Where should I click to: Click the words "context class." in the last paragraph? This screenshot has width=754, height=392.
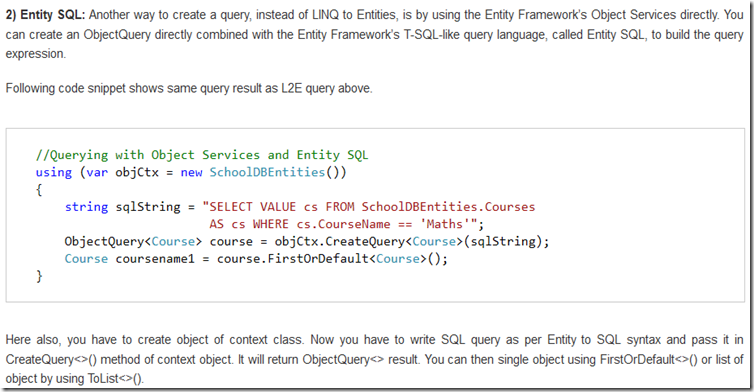pos(266,340)
